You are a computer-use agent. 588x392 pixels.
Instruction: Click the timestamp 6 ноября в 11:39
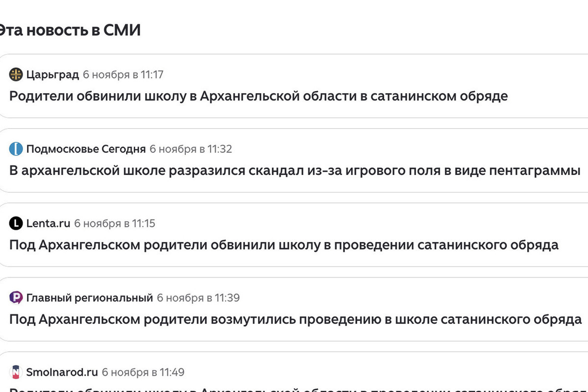click(198, 297)
